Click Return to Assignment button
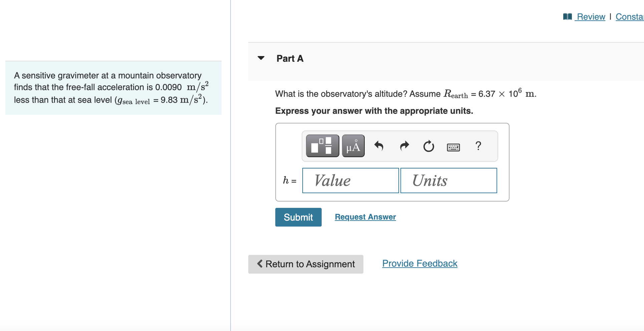 pyautogui.click(x=306, y=264)
